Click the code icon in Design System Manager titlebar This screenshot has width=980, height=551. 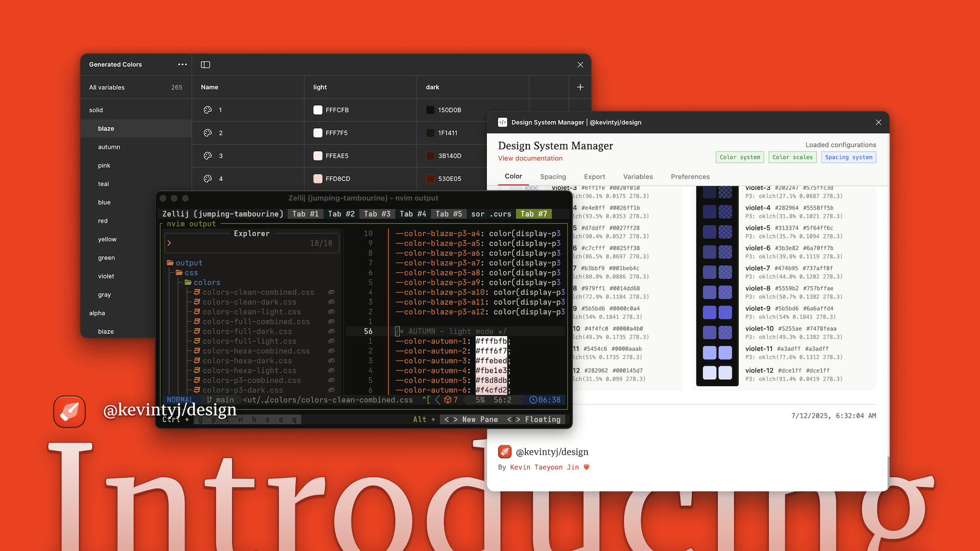[x=503, y=122]
